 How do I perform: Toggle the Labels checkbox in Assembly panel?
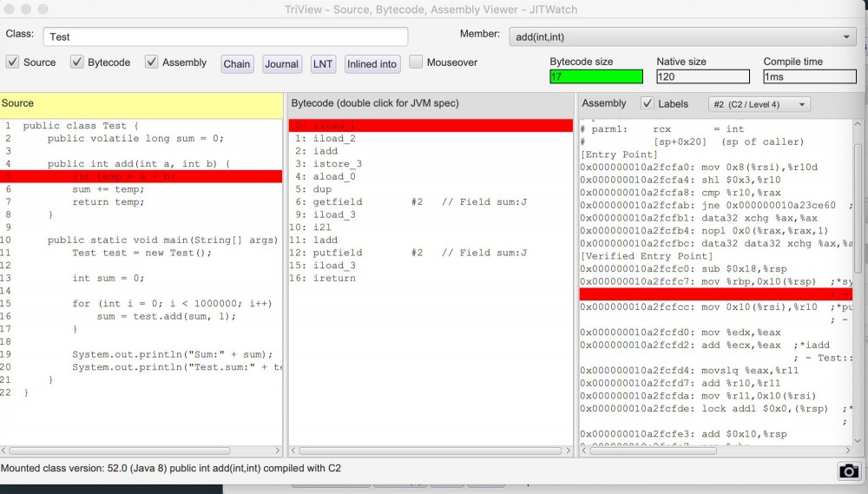(x=648, y=103)
